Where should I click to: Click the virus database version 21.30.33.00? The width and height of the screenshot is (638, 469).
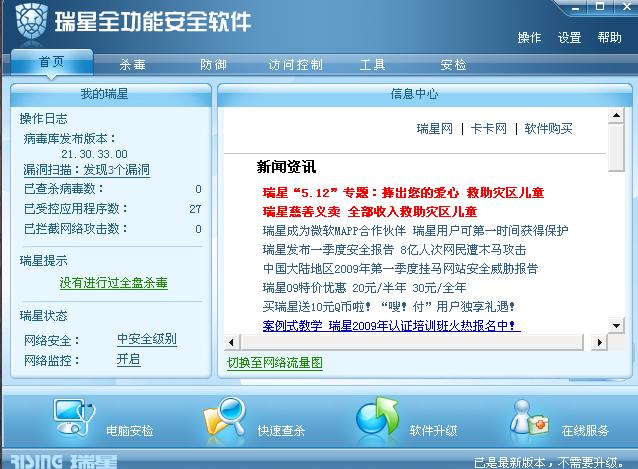(94, 154)
